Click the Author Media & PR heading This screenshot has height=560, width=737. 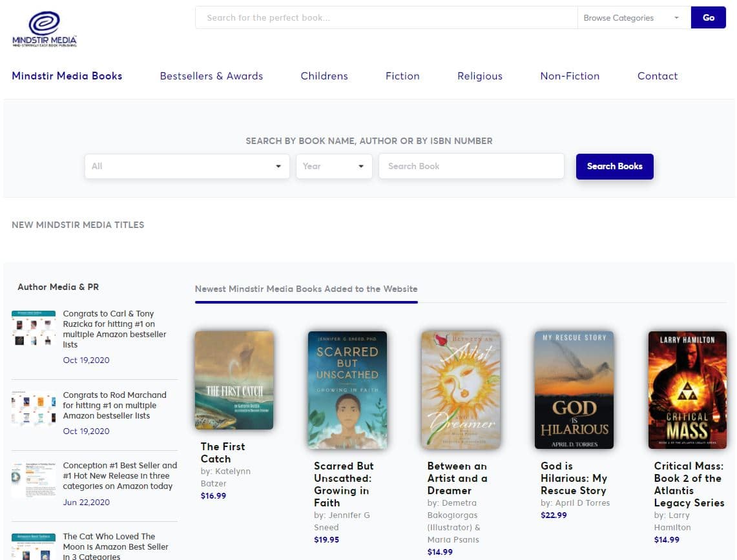58,287
